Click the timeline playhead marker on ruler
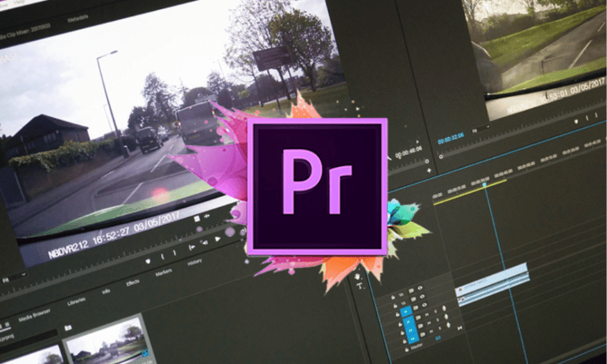Viewport: 607px width, 364px height. (484, 184)
